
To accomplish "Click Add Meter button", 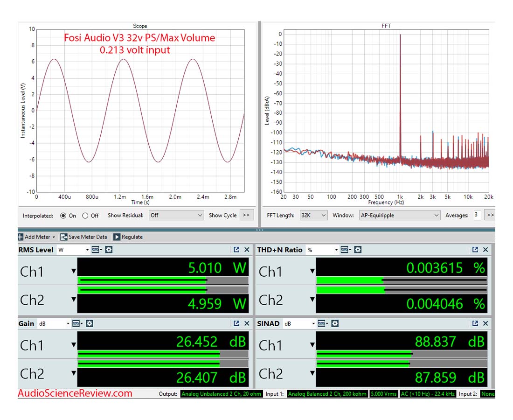I will (36, 237).
